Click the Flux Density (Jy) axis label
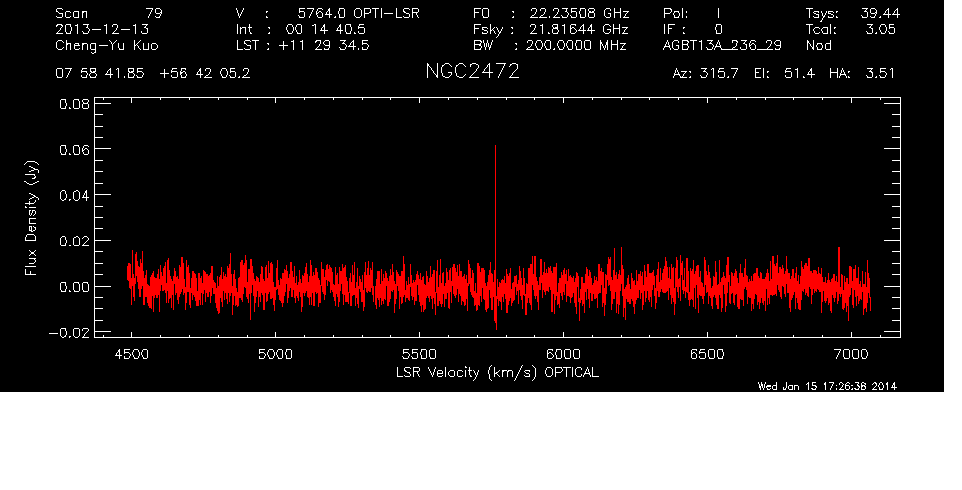The image size is (962, 490). (31, 218)
